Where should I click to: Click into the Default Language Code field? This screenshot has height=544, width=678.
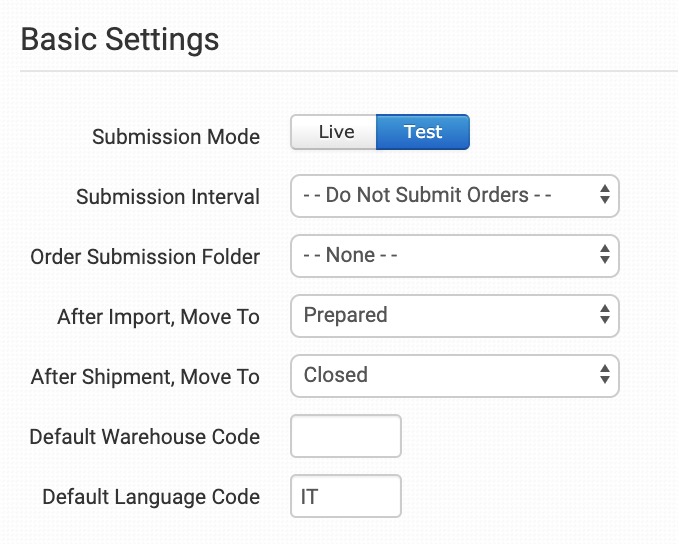(x=345, y=496)
